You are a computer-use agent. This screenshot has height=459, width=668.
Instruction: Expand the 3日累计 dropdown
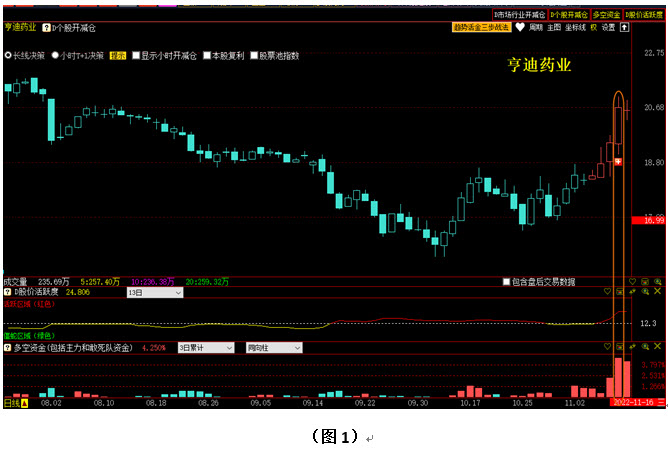pos(204,347)
